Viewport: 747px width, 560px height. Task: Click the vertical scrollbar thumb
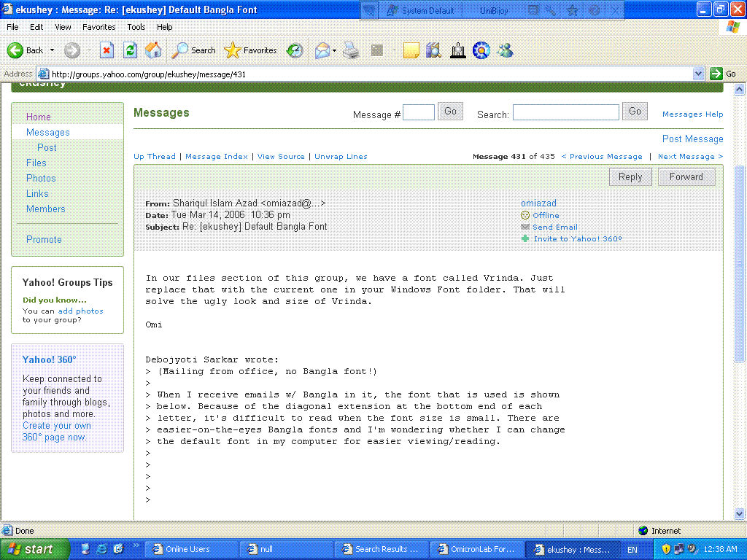point(740,263)
